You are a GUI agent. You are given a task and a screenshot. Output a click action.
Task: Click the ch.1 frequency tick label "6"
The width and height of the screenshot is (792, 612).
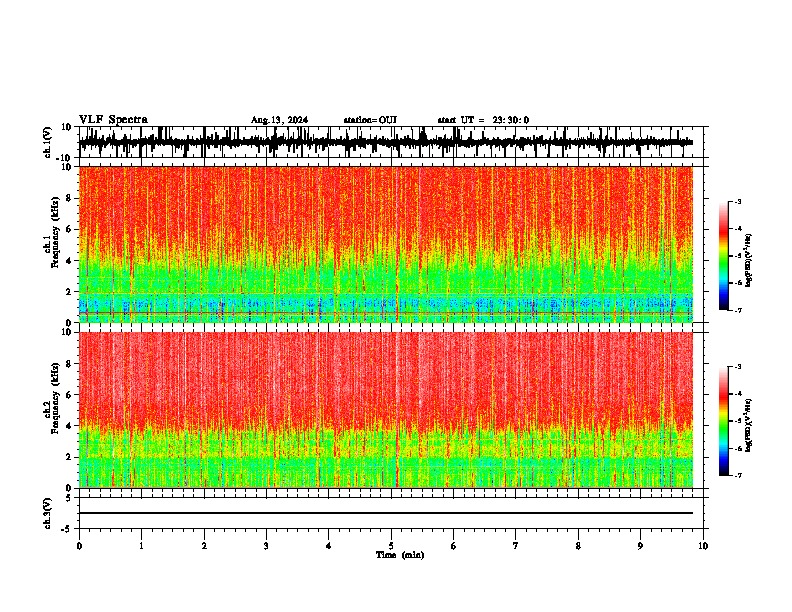(69, 230)
